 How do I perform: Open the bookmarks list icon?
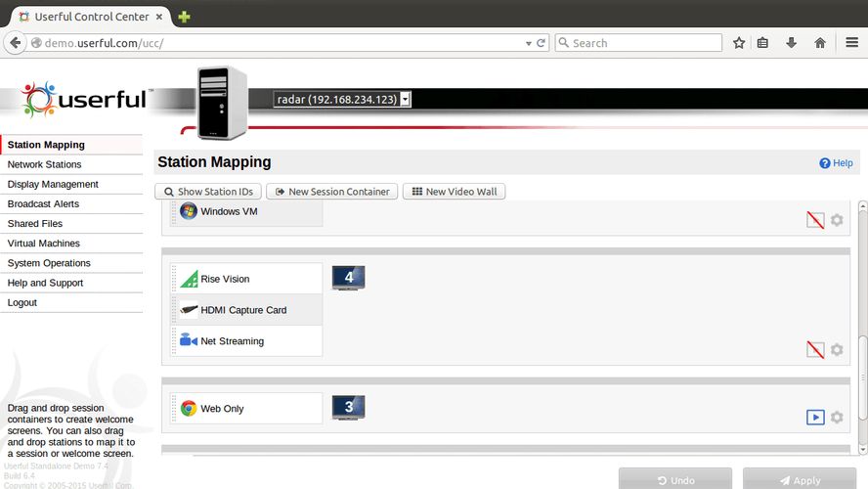click(762, 43)
